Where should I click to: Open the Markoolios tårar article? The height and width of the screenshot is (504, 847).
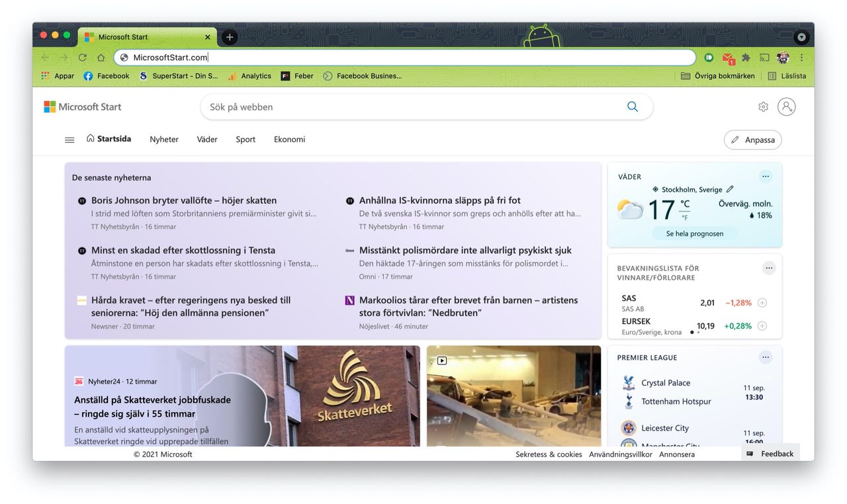coord(468,306)
